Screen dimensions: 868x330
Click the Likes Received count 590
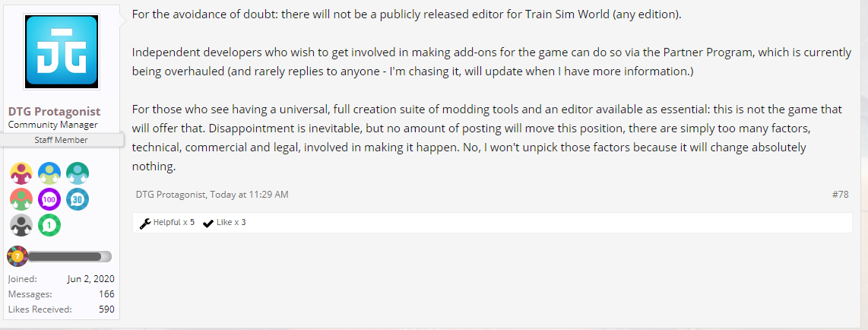tap(106, 309)
